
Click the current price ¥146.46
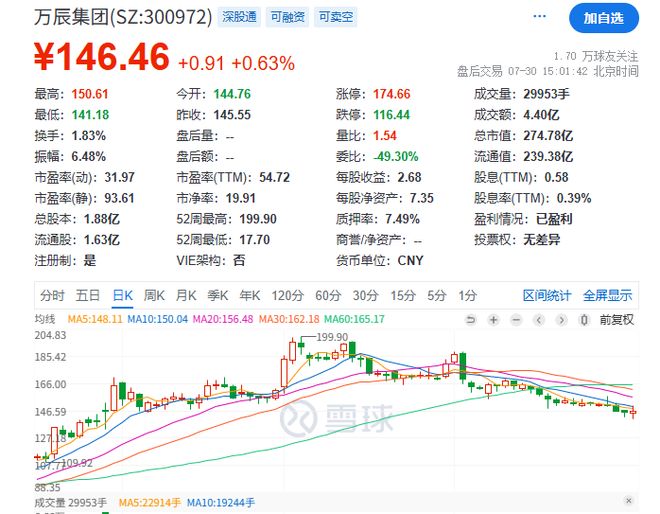coord(102,57)
